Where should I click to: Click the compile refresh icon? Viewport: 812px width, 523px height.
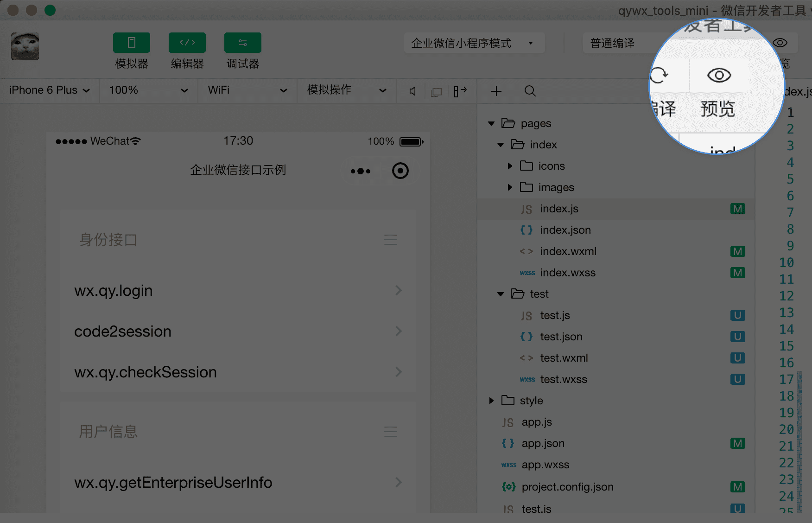click(x=659, y=75)
